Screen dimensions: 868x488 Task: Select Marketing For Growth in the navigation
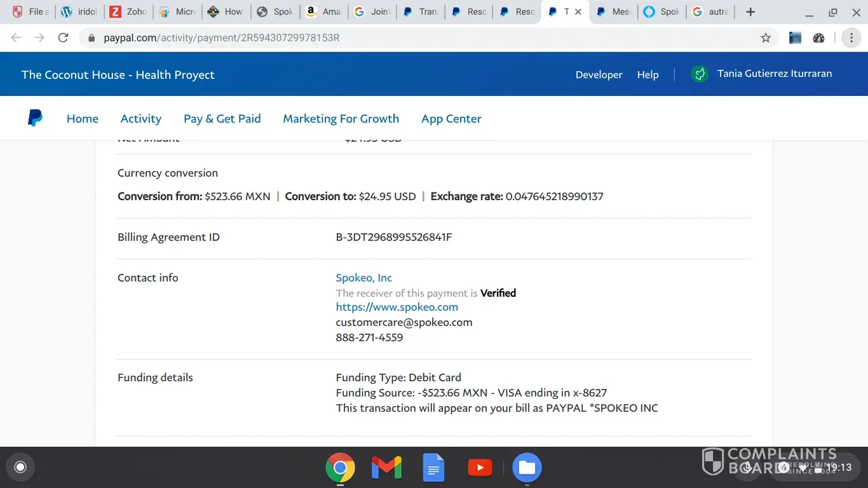coord(341,119)
